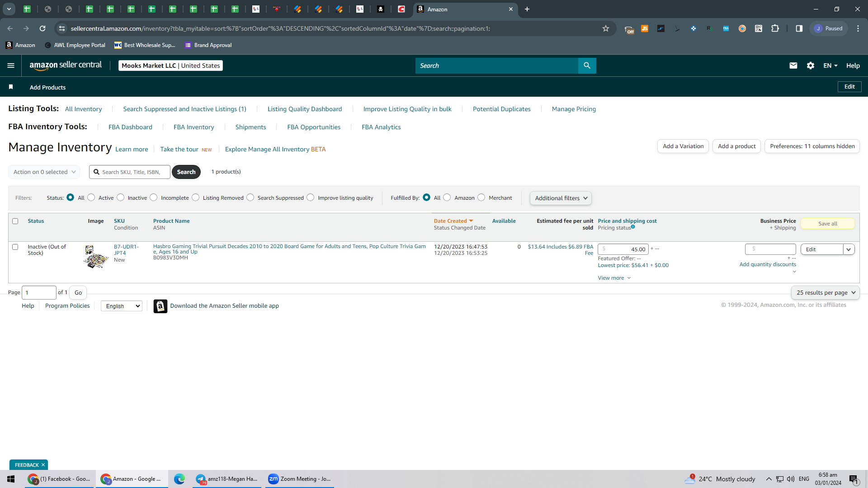The image size is (868, 488).
Task: Click the Business Price input field
Action: coord(770,249)
